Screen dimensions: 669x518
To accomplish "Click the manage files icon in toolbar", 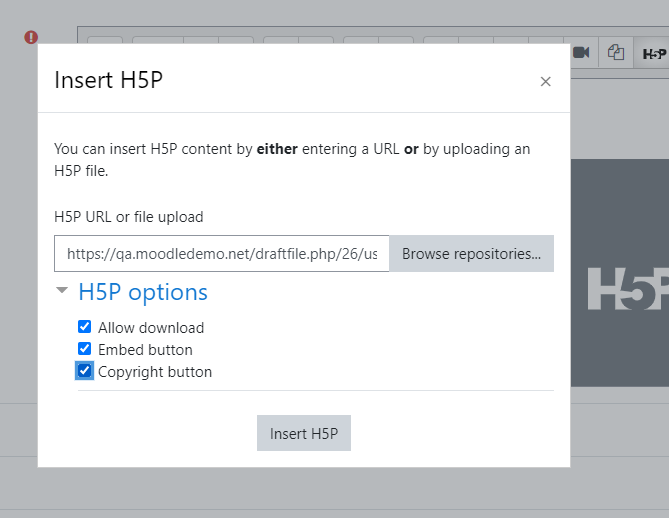I will 616,52.
